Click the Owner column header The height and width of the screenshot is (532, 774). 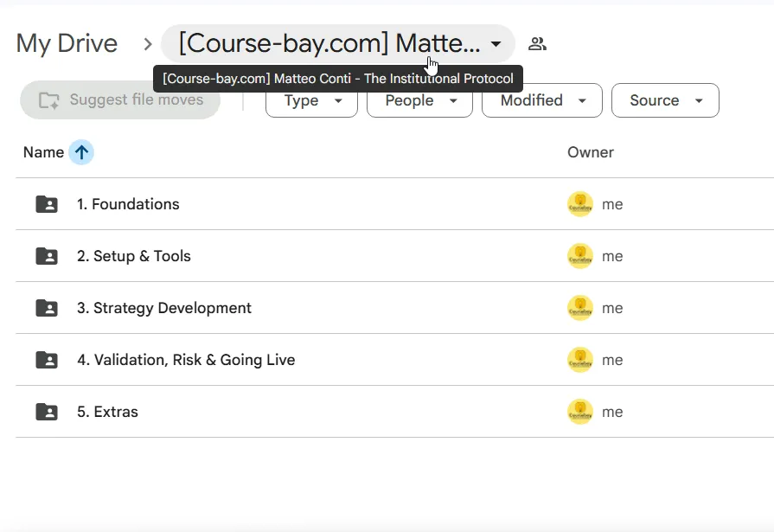pos(591,152)
